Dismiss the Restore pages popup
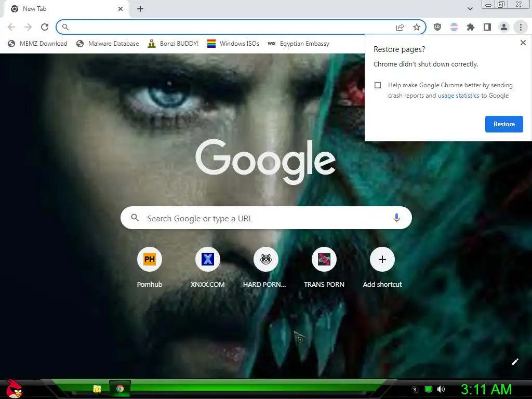 point(523,43)
